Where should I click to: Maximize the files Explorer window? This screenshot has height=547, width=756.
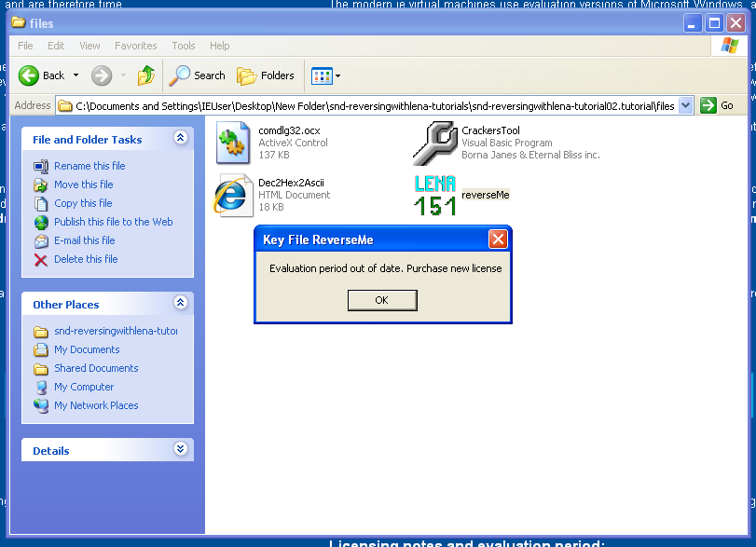point(714,22)
